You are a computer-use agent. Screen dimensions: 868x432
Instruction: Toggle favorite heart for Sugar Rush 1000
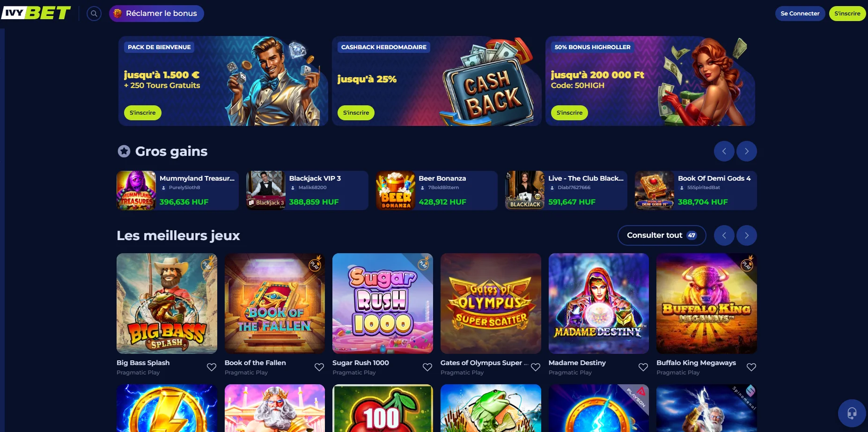427,367
